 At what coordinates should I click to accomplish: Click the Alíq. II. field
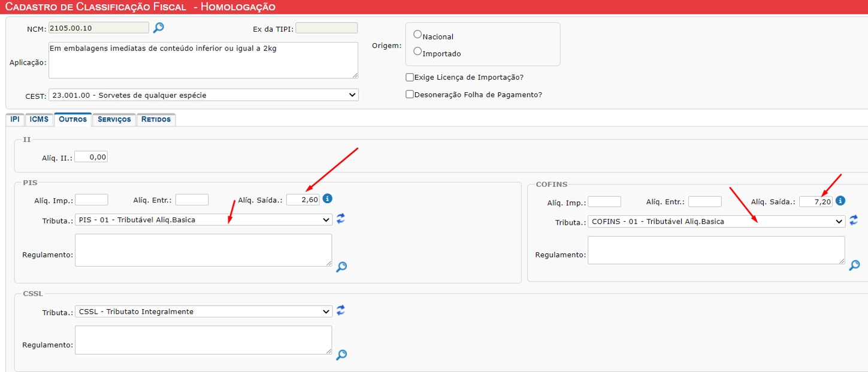(x=92, y=157)
